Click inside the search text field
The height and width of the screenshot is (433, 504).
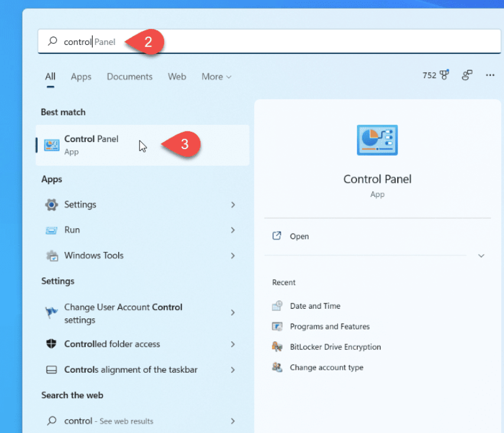tap(269, 41)
